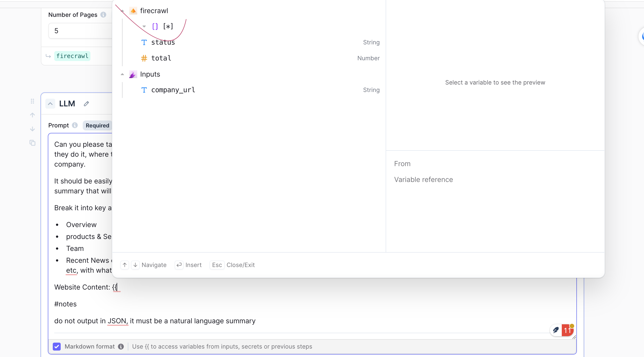644x357 pixels.
Task: Click the red 11 issues badge
Action: (567, 330)
